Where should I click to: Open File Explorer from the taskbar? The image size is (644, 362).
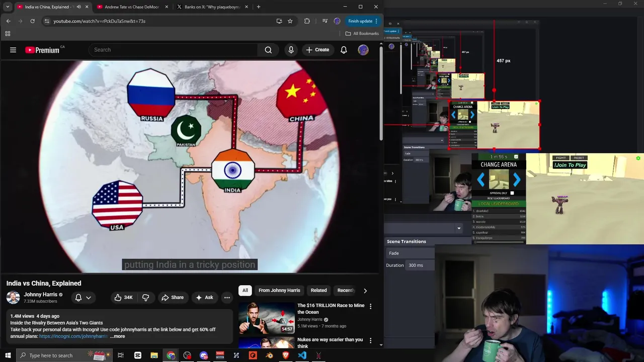(x=154, y=355)
